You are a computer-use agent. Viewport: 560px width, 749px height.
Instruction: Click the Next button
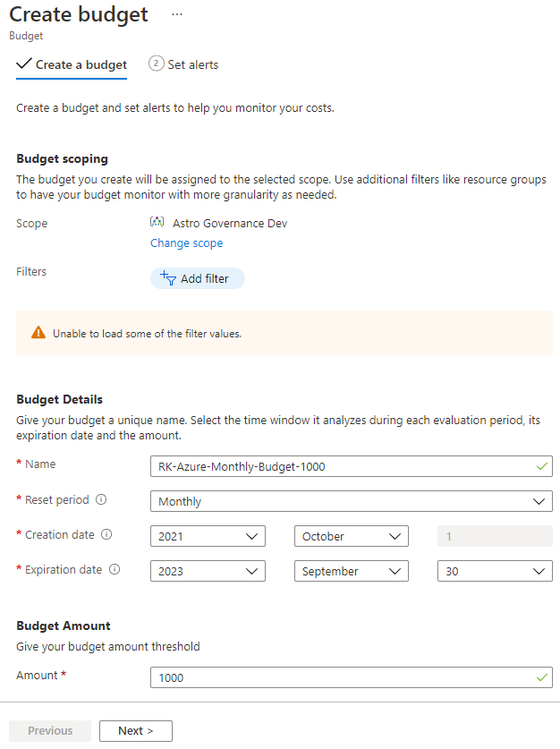point(135,731)
